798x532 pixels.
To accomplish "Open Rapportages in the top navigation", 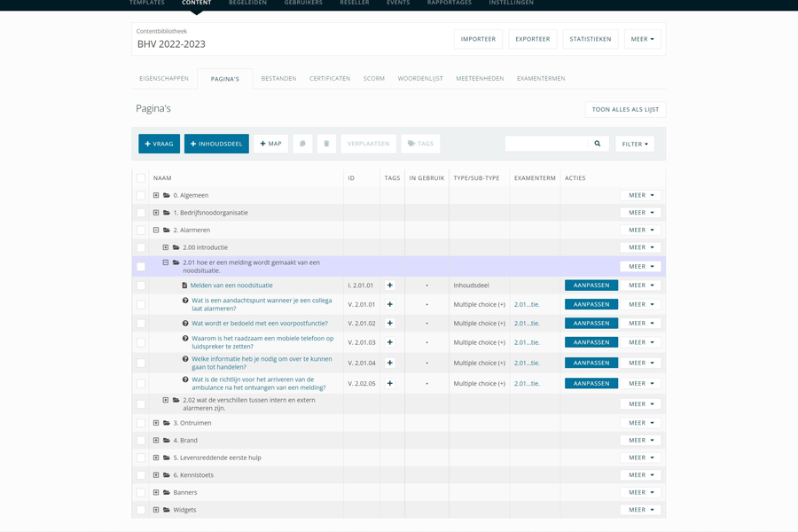I will tap(450, 3).
